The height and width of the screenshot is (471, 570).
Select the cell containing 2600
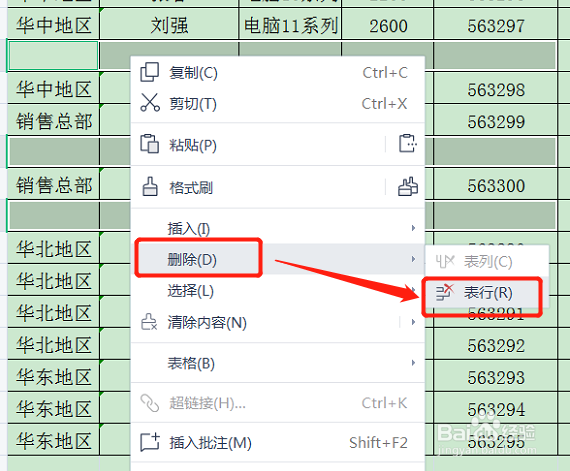click(388, 25)
